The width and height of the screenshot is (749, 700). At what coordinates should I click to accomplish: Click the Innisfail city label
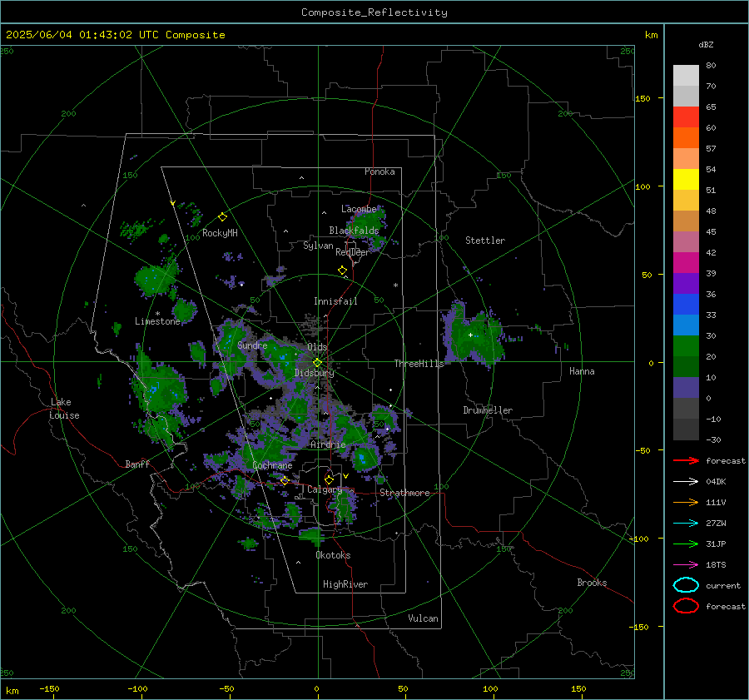(335, 301)
